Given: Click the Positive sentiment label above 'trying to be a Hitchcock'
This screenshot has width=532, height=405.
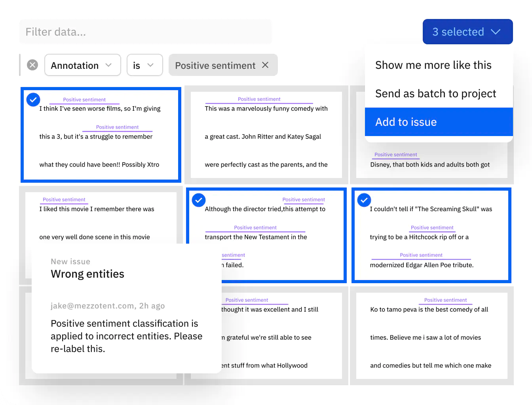Looking at the screenshot, I should point(432,228).
